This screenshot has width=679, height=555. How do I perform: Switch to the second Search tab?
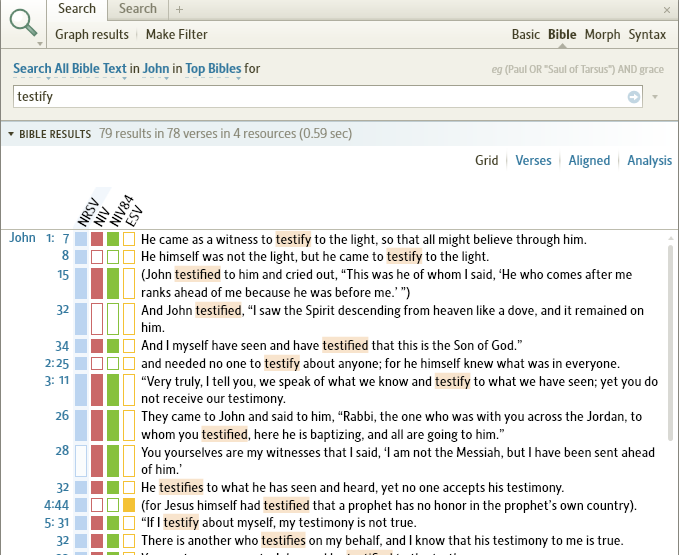[x=138, y=9]
